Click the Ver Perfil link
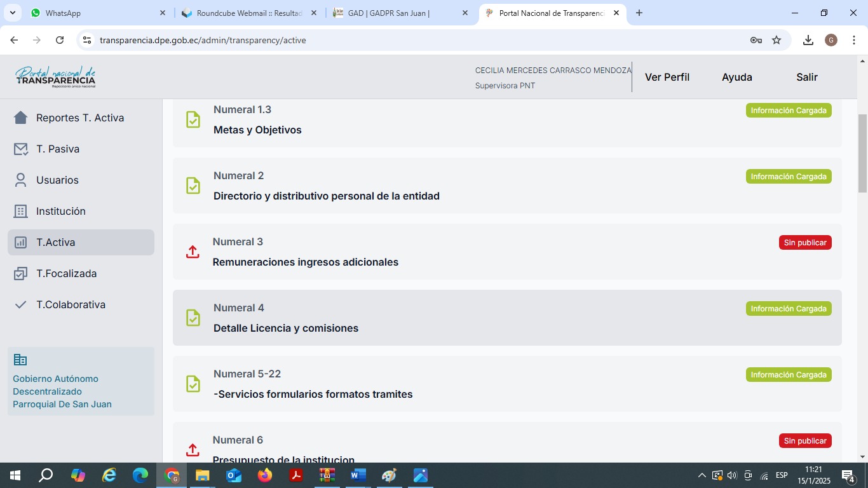The width and height of the screenshot is (868, 488). pyautogui.click(x=667, y=77)
